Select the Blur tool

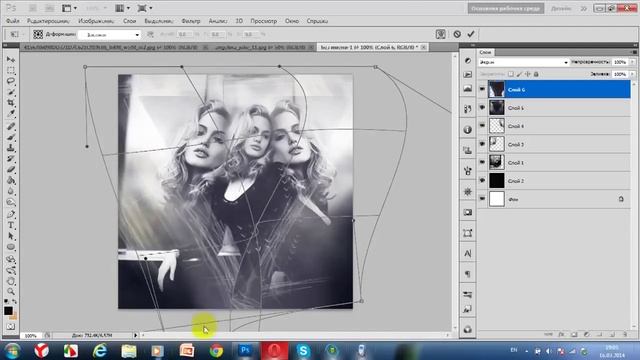pos(11,191)
